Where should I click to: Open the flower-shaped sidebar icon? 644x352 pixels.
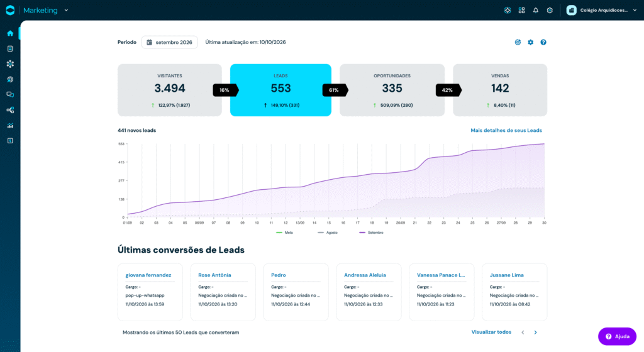(x=10, y=64)
